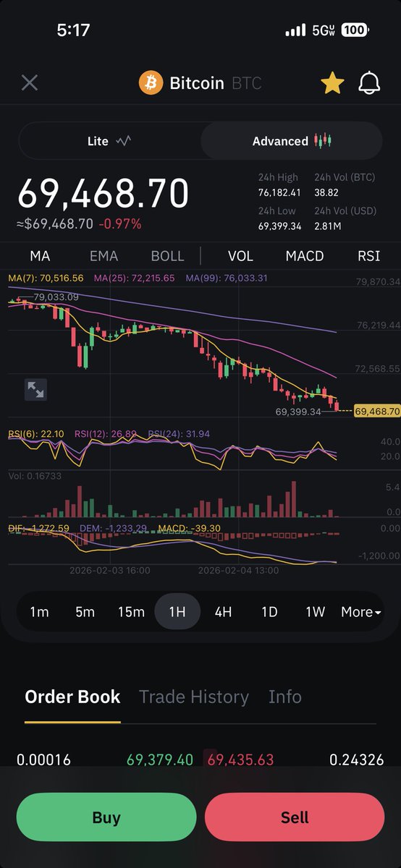Tap the orange Bitcoin logo icon

[151, 83]
